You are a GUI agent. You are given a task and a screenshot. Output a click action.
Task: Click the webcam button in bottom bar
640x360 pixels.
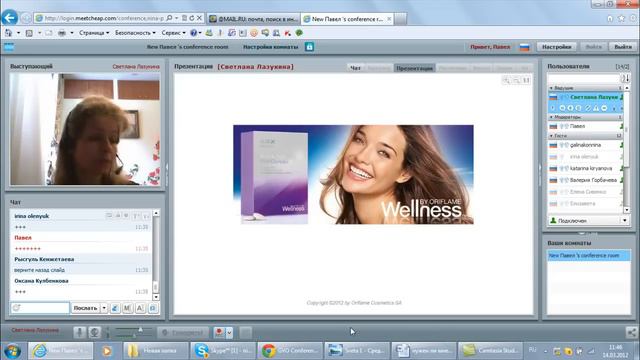pos(94,333)
